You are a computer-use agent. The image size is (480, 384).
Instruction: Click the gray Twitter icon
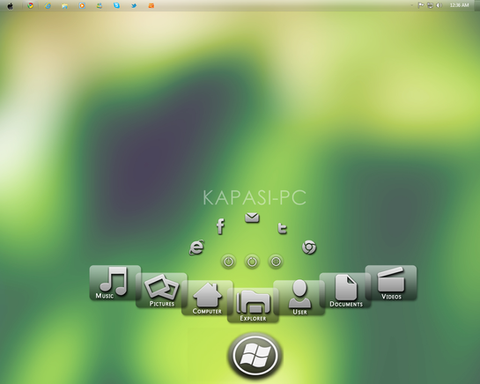(282, 228)
